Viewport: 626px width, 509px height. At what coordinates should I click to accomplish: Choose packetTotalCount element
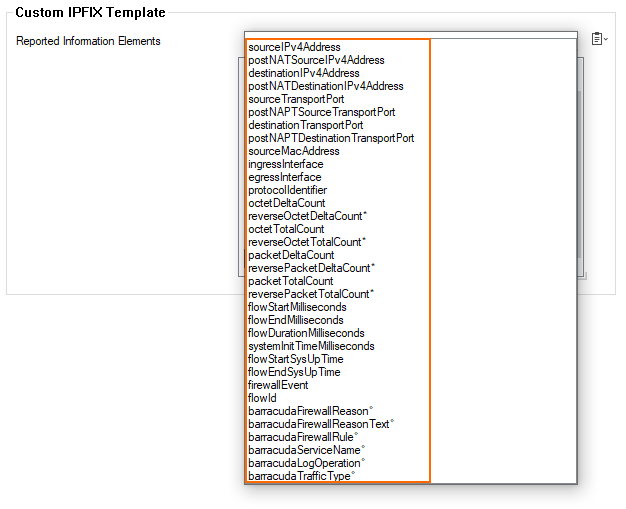[290, 281]
